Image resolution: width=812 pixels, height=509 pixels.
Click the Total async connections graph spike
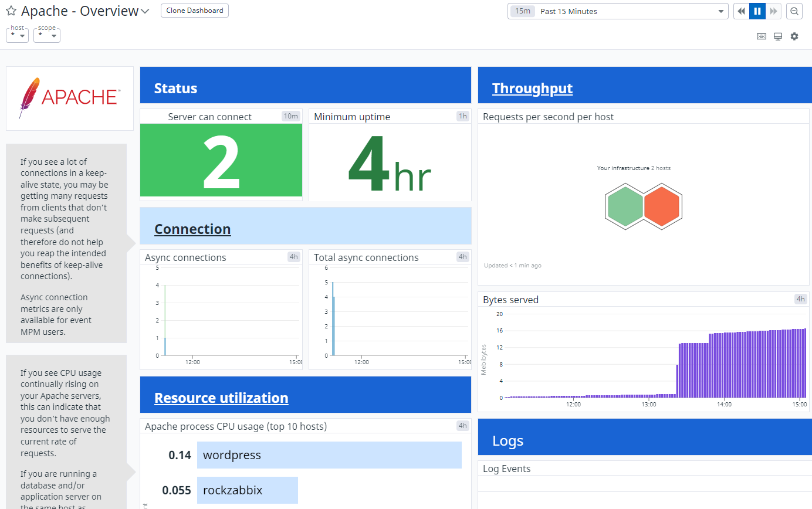333,319
